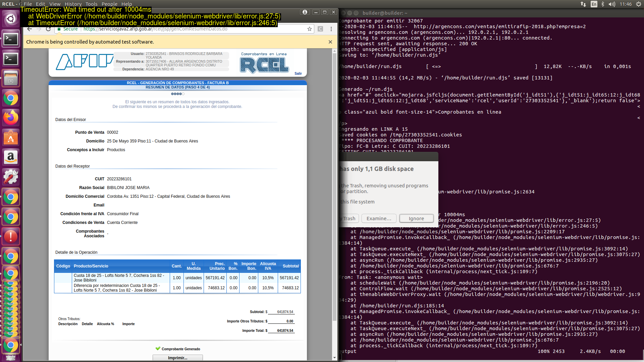Open the People menu
644x362 pixels.
109,4
